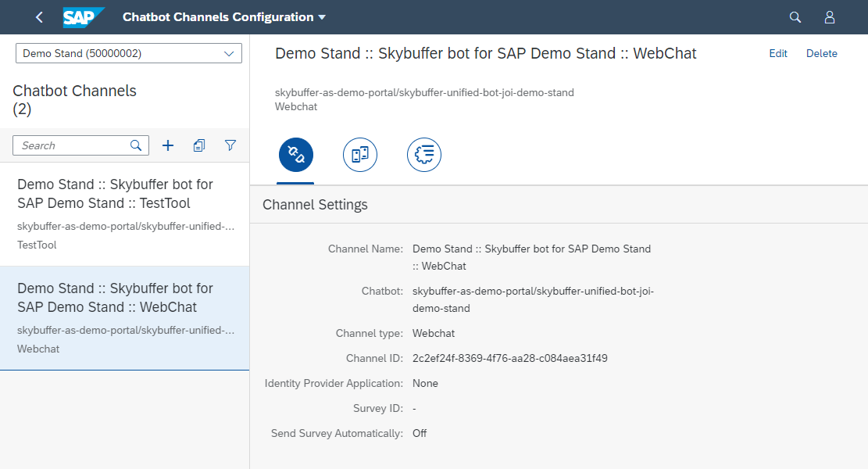868x469 pixels.
Task: Click the Webchat subtitle under the page header
Action: [x=296, y=107]
